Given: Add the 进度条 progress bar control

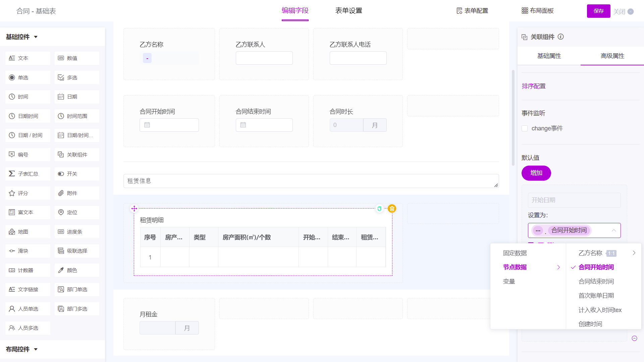Looking at the screenshot, I should tap(77, 232).
